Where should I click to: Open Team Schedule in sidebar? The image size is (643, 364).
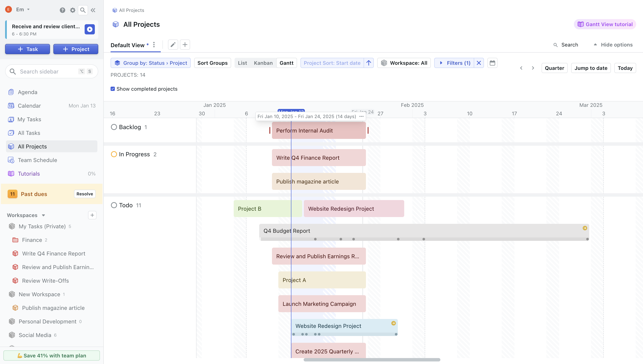37,160
